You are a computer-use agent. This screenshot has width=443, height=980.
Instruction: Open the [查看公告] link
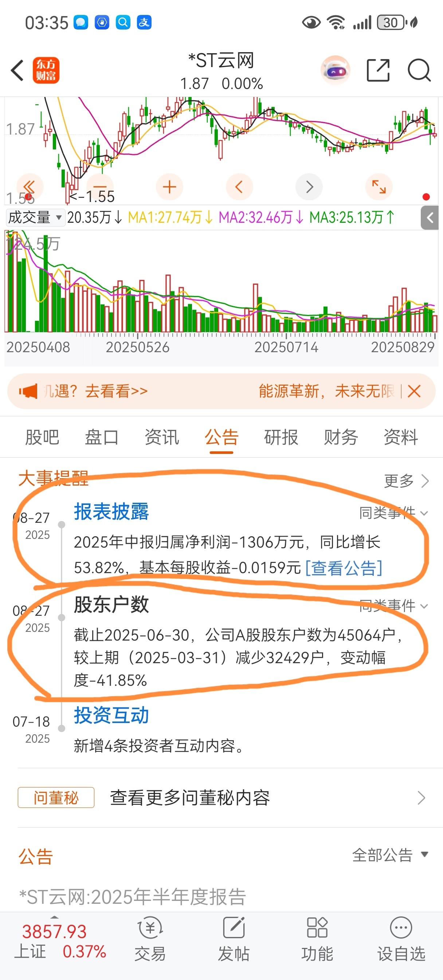tap(344, 568)
